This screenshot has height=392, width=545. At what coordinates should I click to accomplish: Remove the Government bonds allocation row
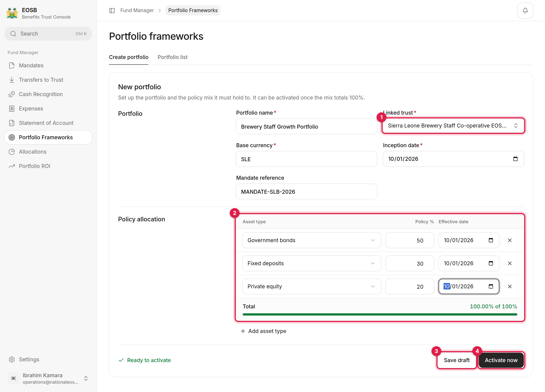pos(509,240)
